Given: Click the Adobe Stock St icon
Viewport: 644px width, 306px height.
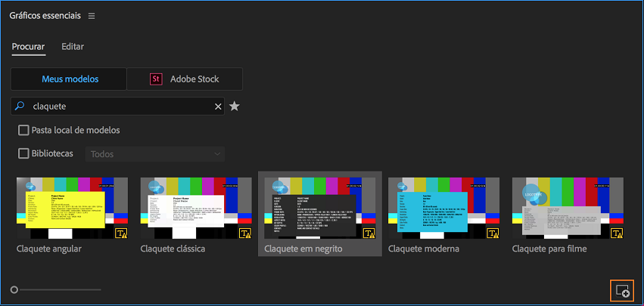Looking at the screenshot, I should [x=156, y=79].
